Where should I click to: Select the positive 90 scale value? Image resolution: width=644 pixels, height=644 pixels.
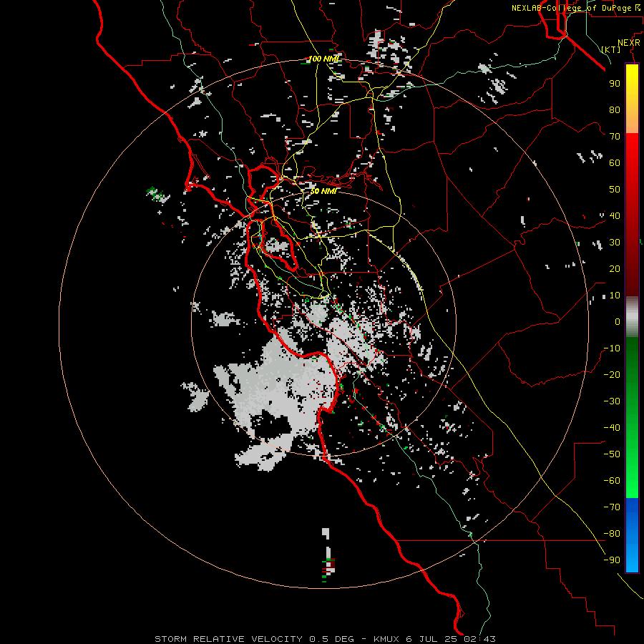[615, 84]
